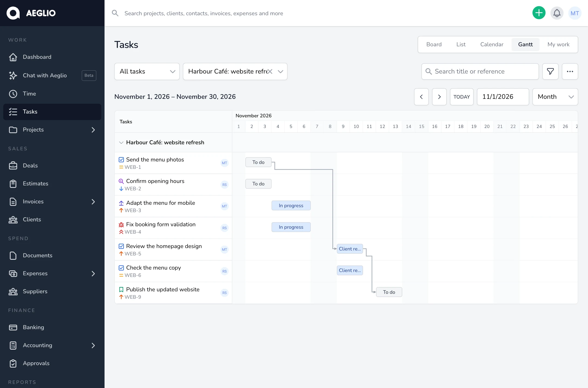The image size is (588, 388).
Task: Switch to the My work tab
Action: [558, 44]
